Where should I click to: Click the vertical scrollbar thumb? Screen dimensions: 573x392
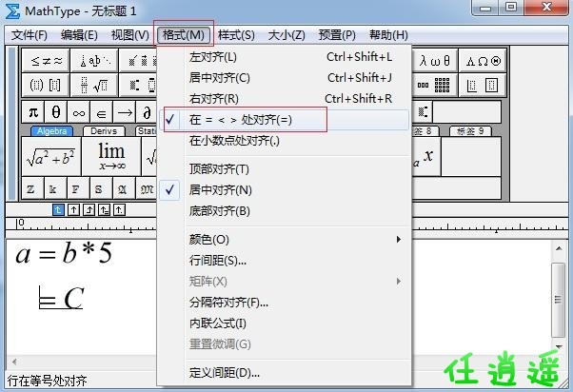pos(559,300)
